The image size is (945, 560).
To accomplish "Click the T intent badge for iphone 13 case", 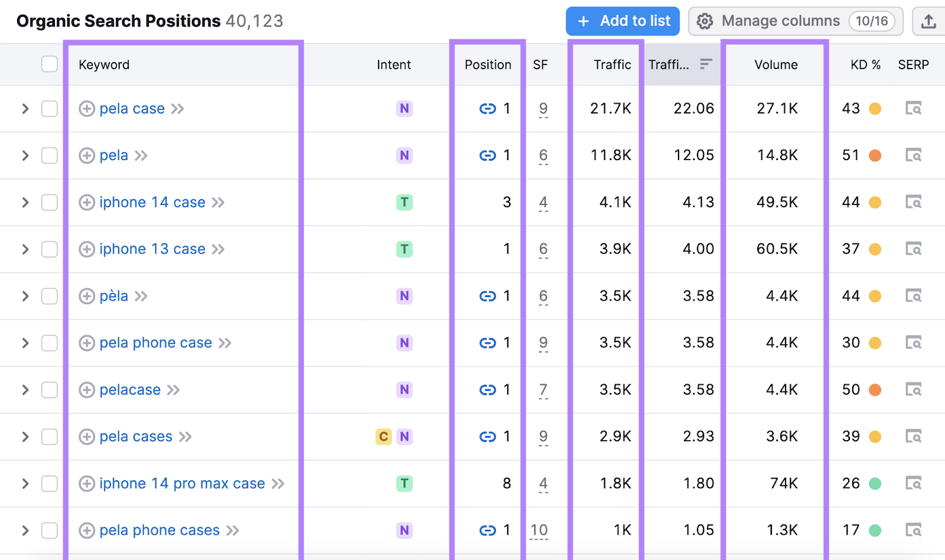I will tap(404, 249).
